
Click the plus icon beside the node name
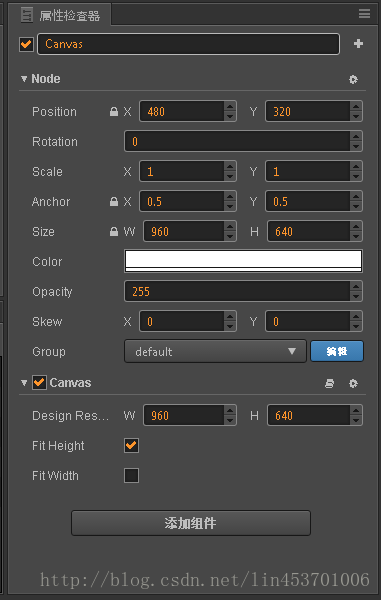click(x=358, y=44)
